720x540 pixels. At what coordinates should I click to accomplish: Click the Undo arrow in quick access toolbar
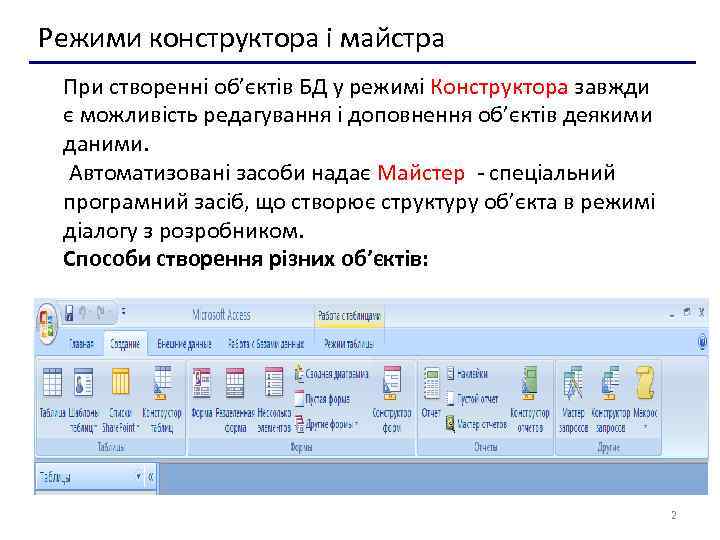(84, 314)
